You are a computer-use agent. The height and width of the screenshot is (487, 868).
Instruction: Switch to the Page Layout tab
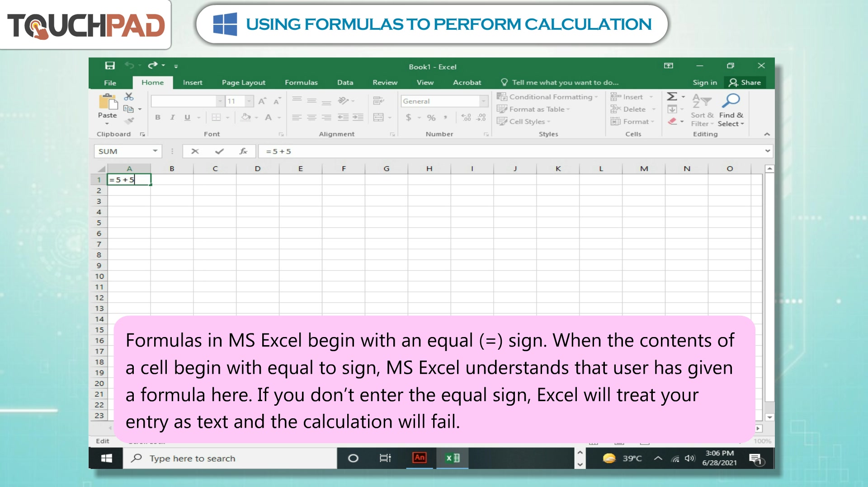(244, 83)
